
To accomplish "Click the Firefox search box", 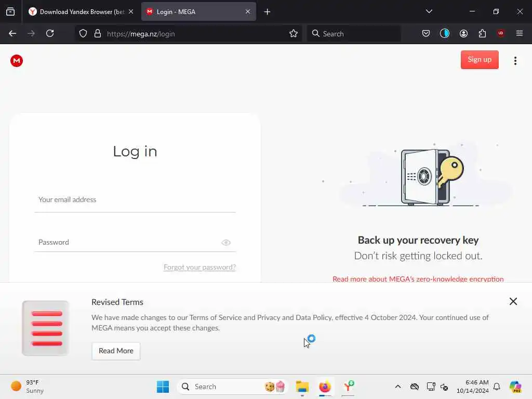I will point(354,34).
